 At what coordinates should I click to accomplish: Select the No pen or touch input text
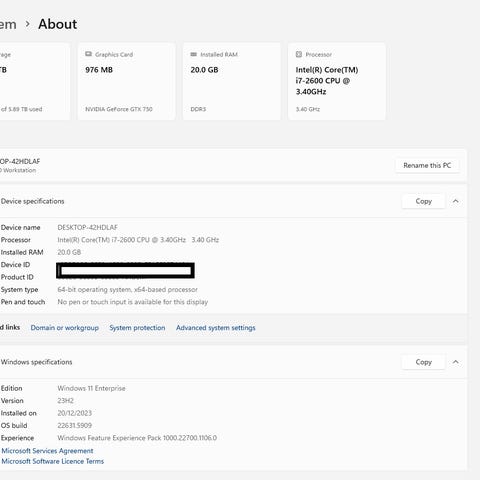click(x=133, y=302)
